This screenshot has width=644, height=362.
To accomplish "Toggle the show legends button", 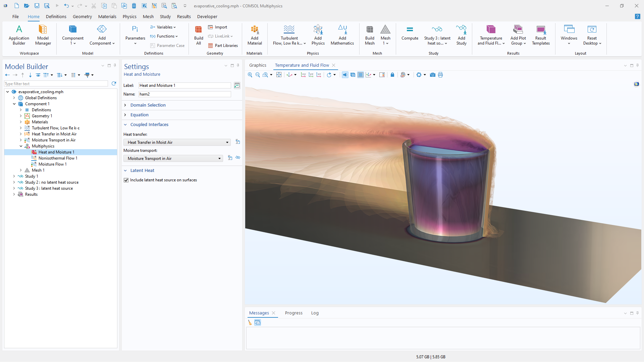I will pyautogui.click(x=382, y=75).
